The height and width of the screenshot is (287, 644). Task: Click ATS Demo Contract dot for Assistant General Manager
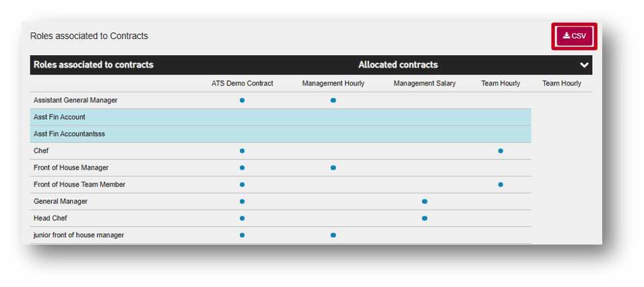[x=242, y=100]
